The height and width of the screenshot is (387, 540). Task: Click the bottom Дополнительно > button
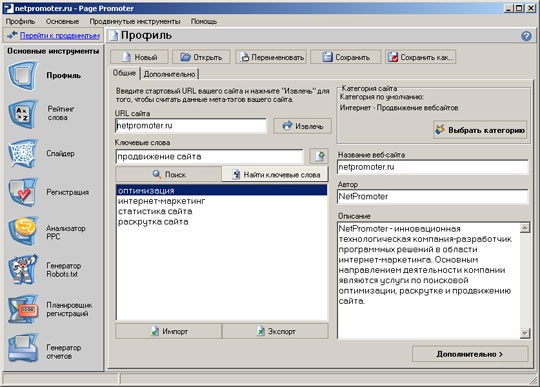coord(470,354)
